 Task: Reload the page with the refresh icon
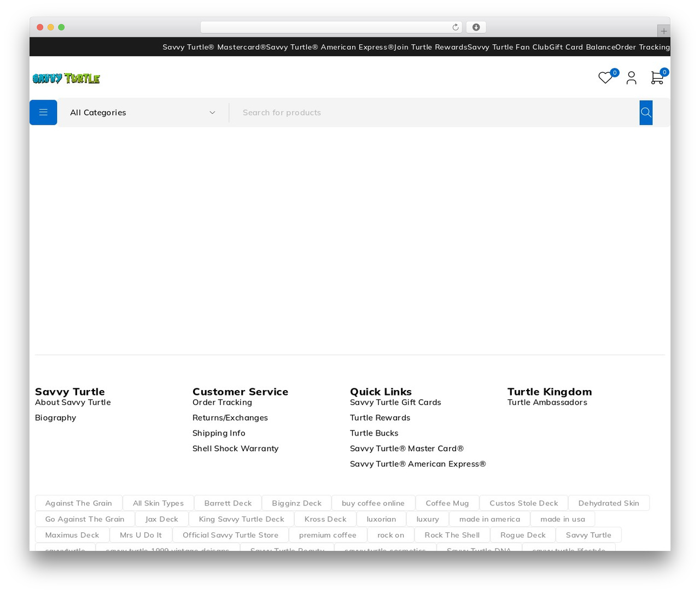tap(456, 27)
